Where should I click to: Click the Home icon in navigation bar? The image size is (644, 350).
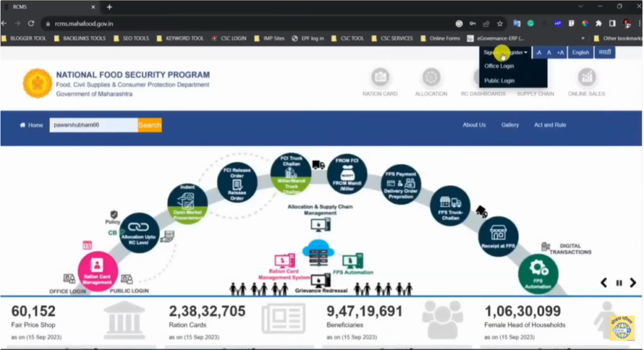point(23,125)
